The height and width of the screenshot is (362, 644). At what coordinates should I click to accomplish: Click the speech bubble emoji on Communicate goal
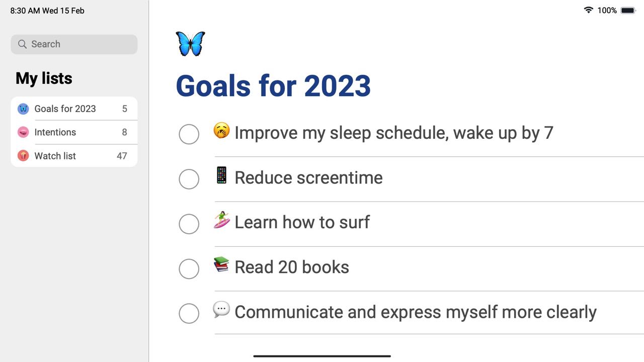tap(221, 309)
